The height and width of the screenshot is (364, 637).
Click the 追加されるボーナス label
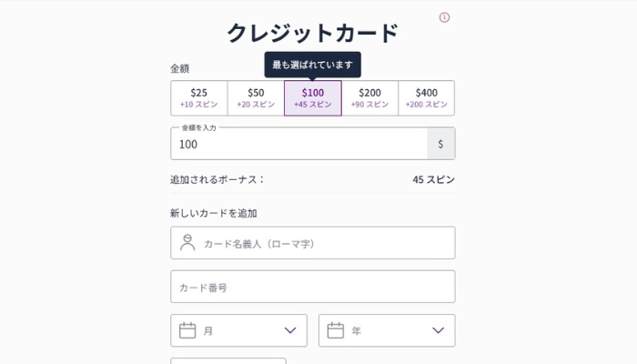click(217, 179)
